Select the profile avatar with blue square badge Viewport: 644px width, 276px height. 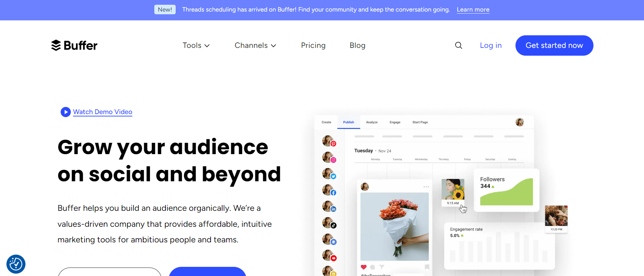click(x=329, y=239)
